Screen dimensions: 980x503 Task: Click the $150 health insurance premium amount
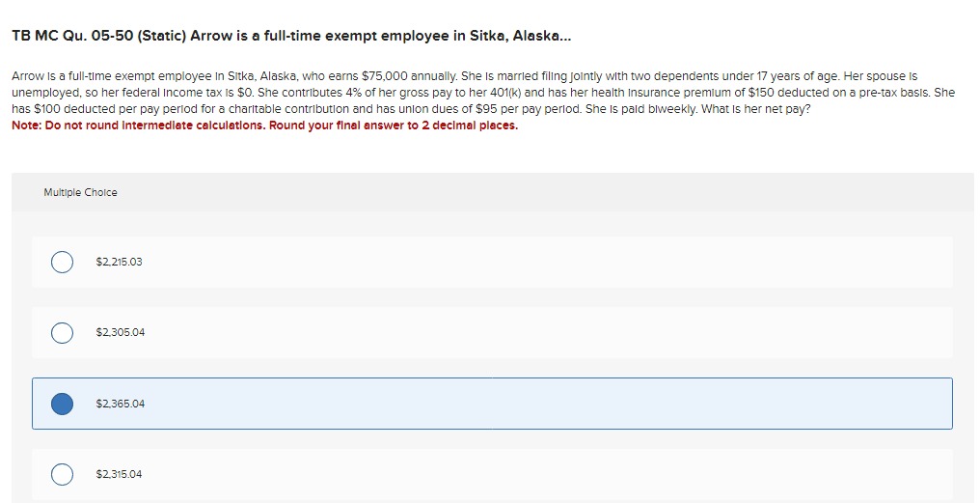(761, 93)
